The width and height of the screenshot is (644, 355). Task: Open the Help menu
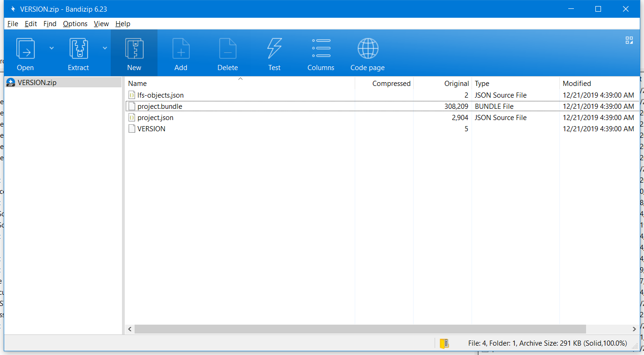click(123, 24)
